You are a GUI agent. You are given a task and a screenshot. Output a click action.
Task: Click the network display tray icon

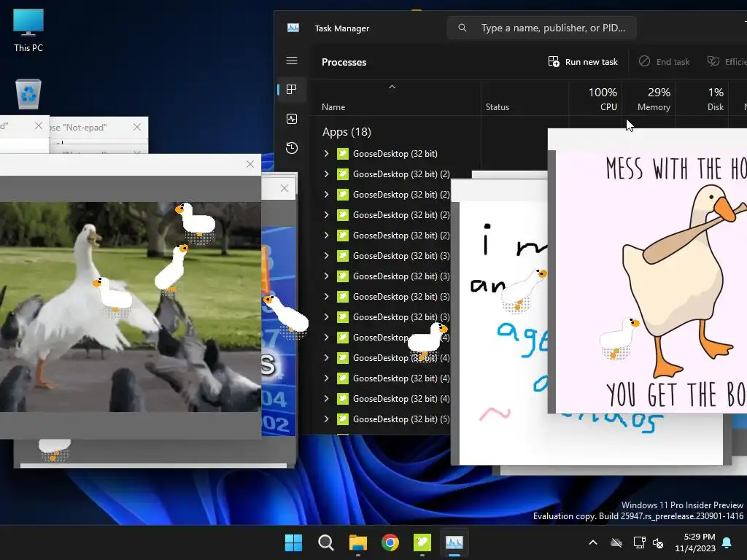(x=639, y=542)
